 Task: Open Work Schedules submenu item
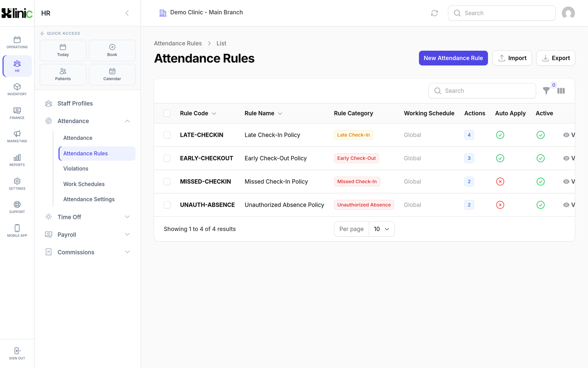pyautogui.click(x=97, y=184)
